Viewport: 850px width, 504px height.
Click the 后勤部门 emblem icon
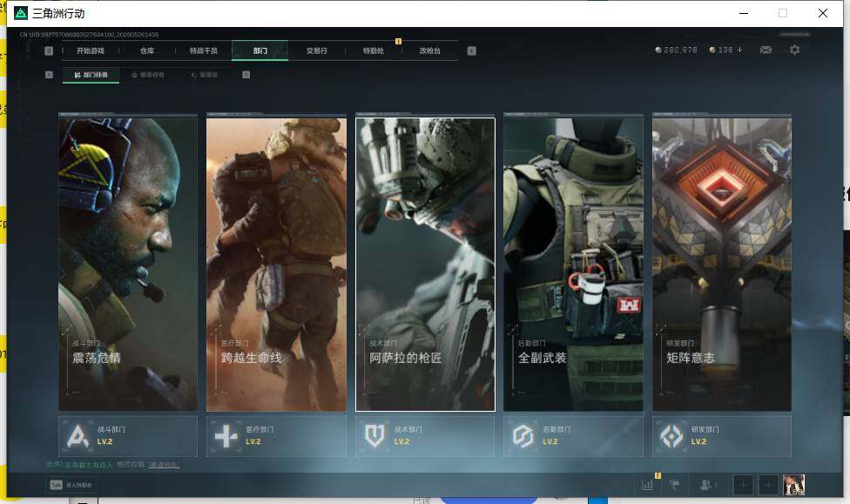click(523, 436)
